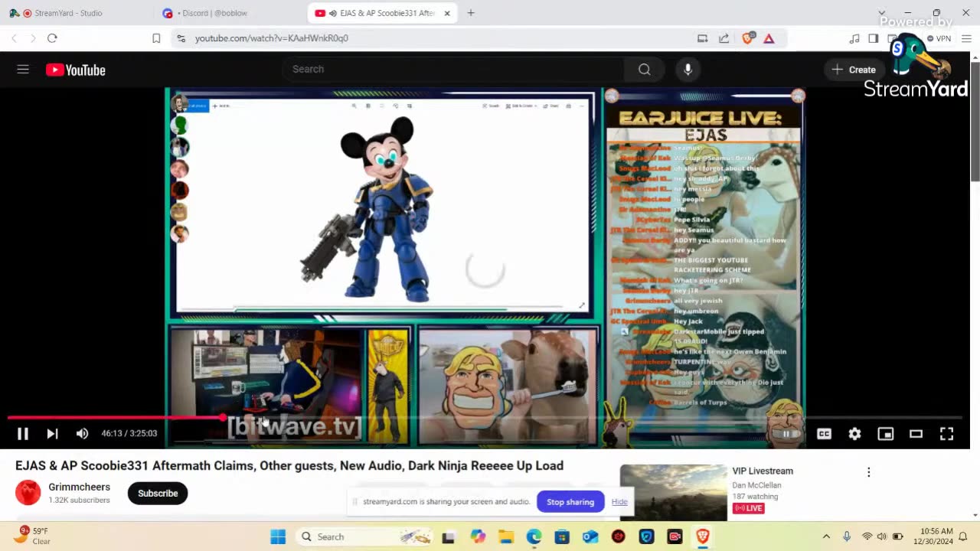Open Brave Rewards triangle icon
The width and height of the screenshot is (980, 551).
pos(769,38)
